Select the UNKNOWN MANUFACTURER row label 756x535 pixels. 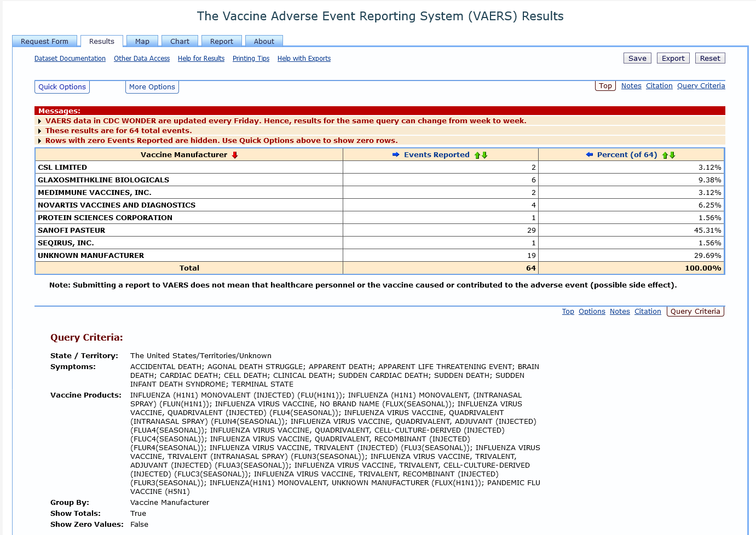click(91, 256)
